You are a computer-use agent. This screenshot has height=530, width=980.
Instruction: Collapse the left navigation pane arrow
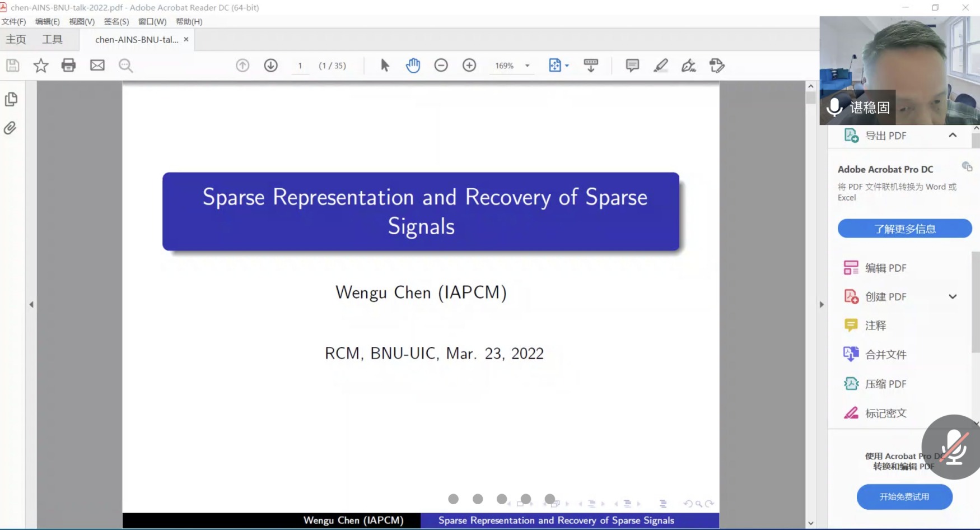(31, 305)
